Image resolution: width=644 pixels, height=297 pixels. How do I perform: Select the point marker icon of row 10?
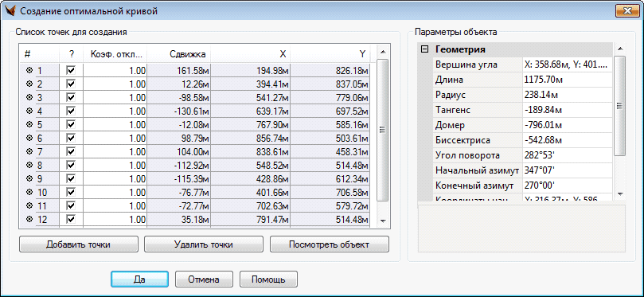pyautogui.click(x=29, y=191)
